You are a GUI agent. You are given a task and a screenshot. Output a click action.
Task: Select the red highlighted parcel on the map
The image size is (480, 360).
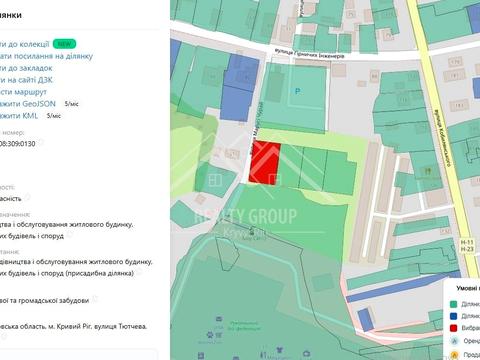click(x=265, y=163)
